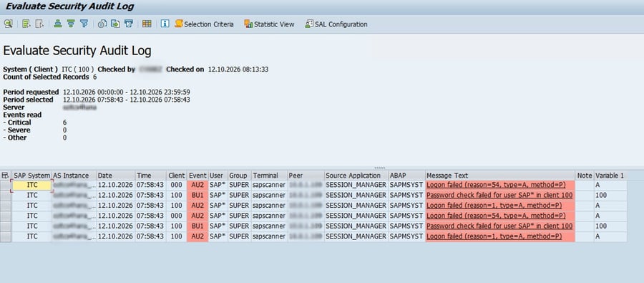Screen dimensions: 644x283
Task: Click the pane splitter handle above table
Action: click(380, 168)
